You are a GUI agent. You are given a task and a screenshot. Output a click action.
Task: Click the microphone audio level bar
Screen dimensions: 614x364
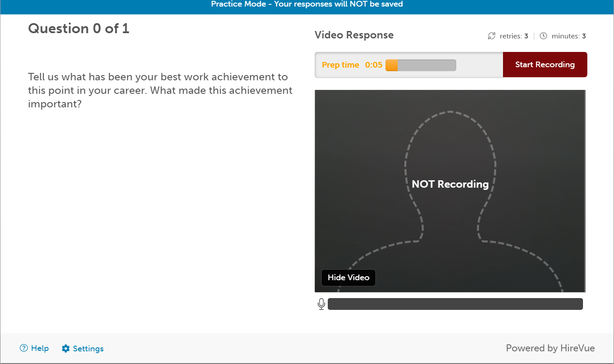pos(455,304)
